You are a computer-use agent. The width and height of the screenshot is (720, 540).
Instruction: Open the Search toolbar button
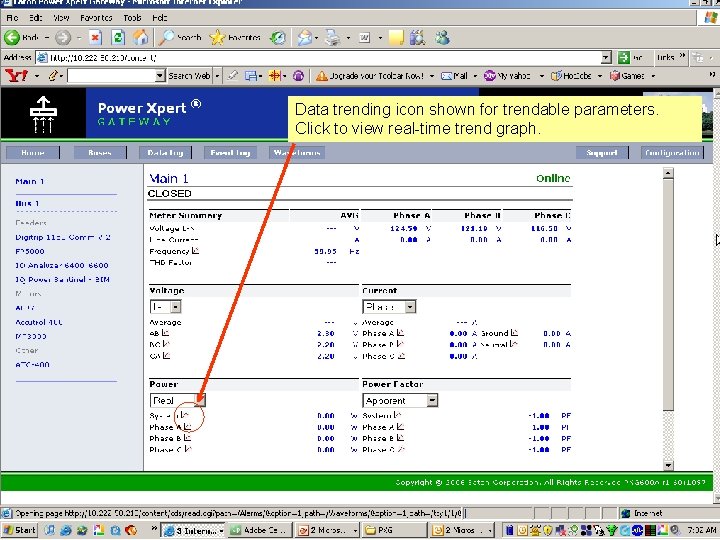pos(180,37)
